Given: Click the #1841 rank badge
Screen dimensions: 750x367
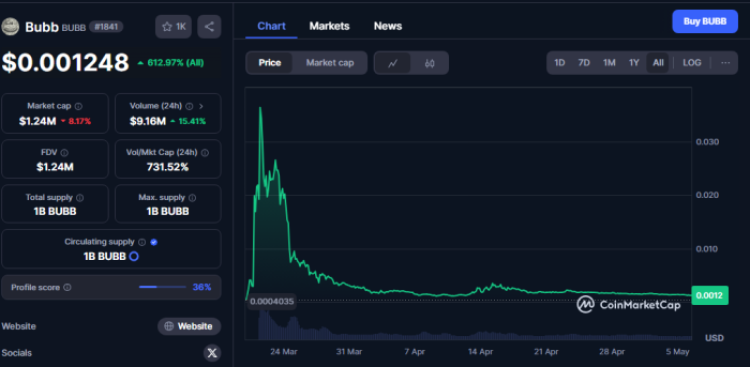Looking at the screenshot, I should [x=106, y=27].
